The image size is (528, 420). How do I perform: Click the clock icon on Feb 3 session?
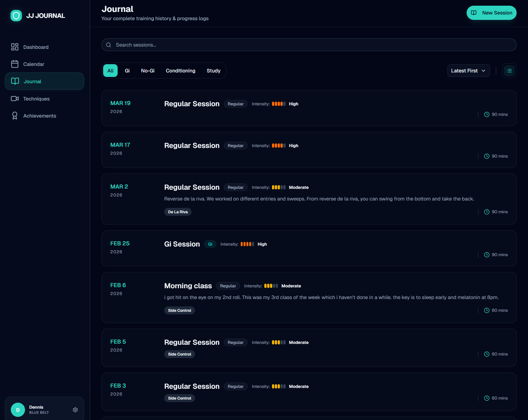487,398
